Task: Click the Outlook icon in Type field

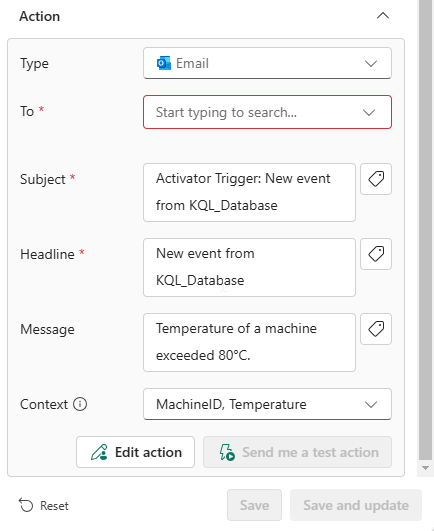Action: 164,63
